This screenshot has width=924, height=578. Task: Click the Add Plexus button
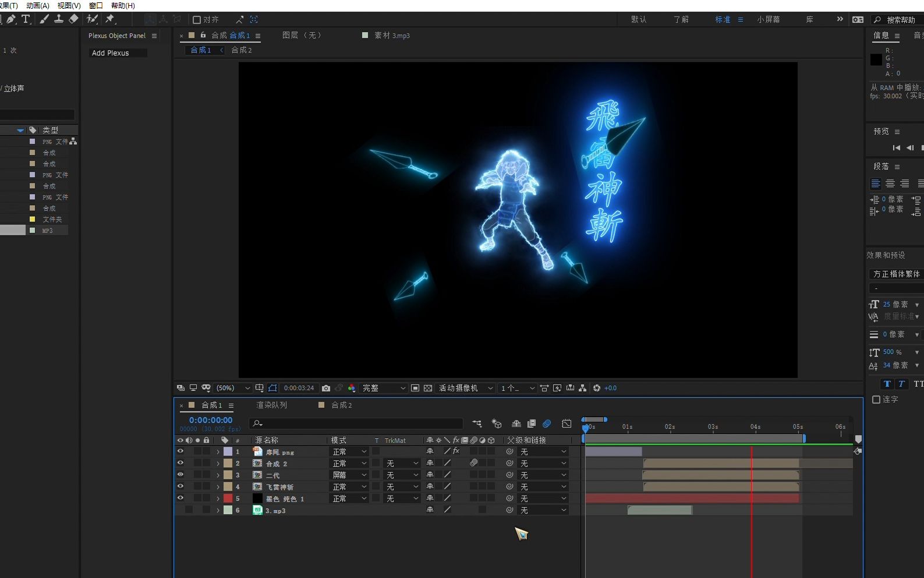click(x=118, y=53)
